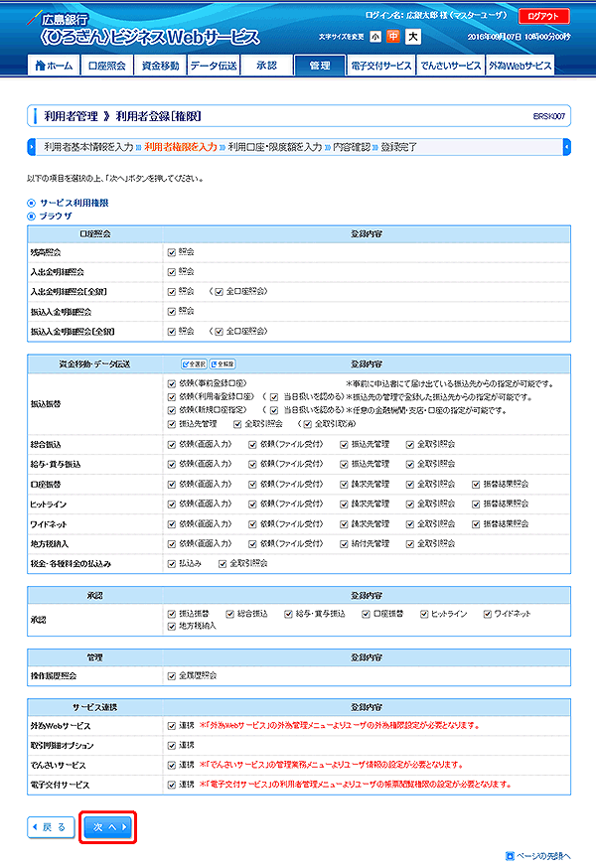
Task: Toggle 承認 ワイドネット checkbox
Action: click(488, 614)
